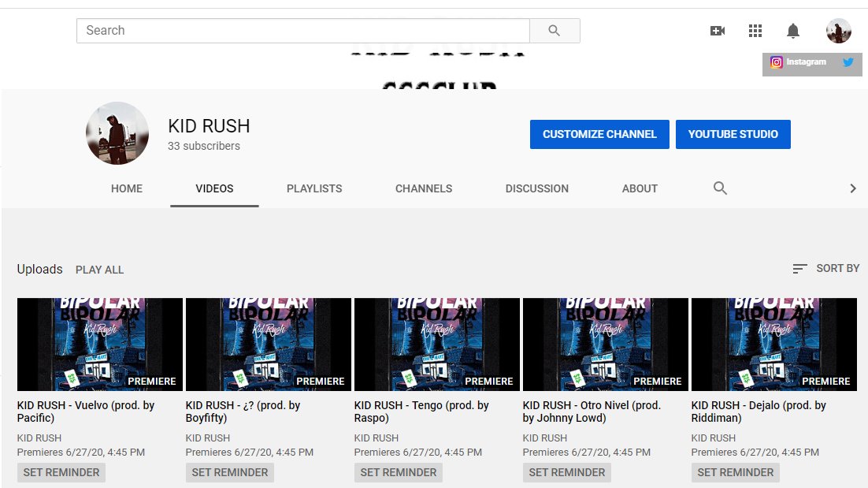This screenshot has height=488, width=868.
Task: Open the YouTube apps grid icon
Action: click(755, 31)
